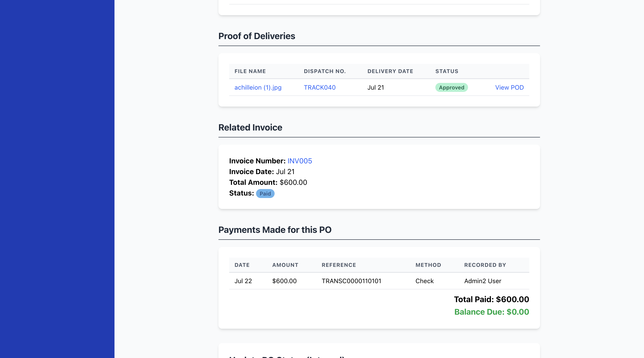Viewport: 644px width, 358px height.
Task: Click the RECORDED BY column header
Action: [x=485, y=265]
